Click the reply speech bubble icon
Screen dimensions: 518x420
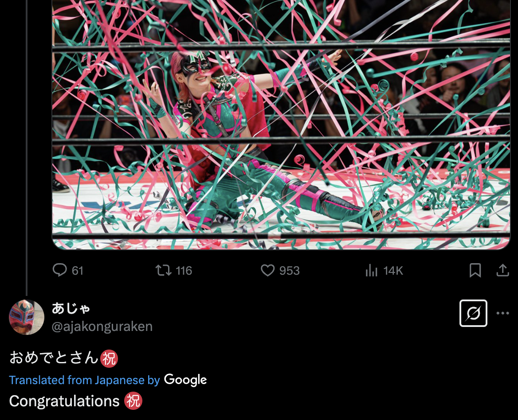click(60, 270)
